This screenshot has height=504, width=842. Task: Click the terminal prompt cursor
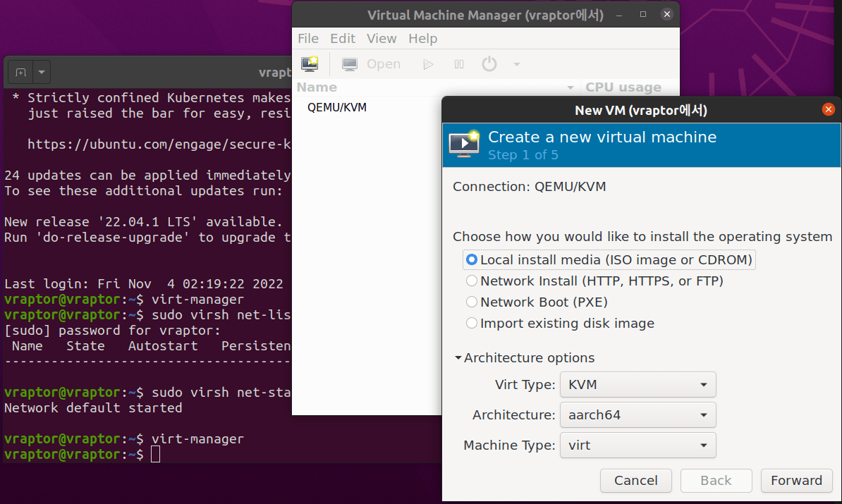[155, 455]
